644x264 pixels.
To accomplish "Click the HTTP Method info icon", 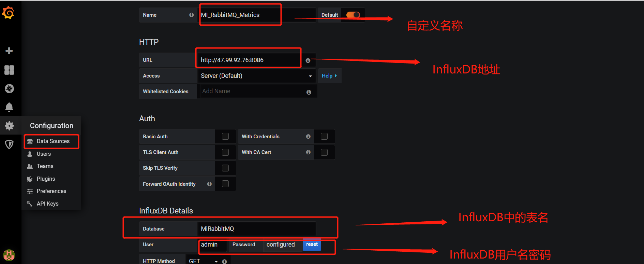I will (x=224, y=261).
